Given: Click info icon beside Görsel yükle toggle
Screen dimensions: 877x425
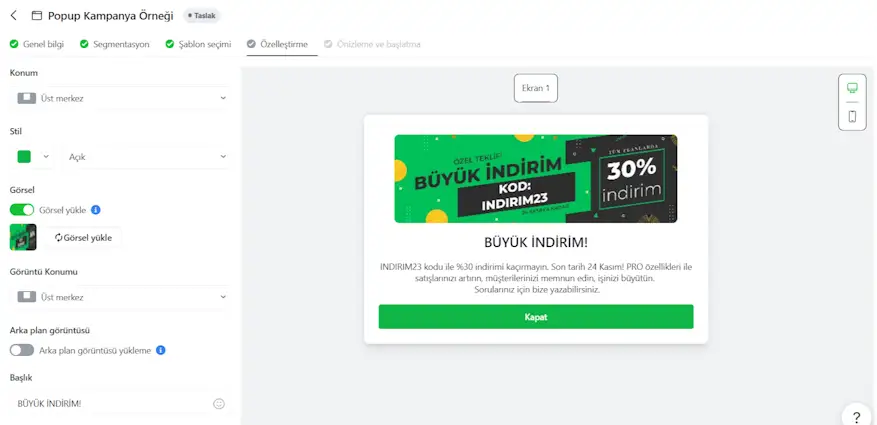Looking at the screenshot, I should 96,210.
